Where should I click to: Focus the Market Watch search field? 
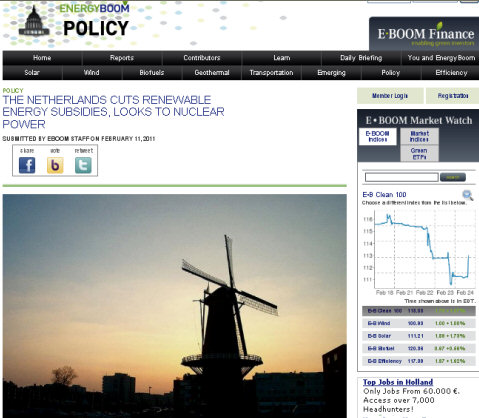click(401, 177)
